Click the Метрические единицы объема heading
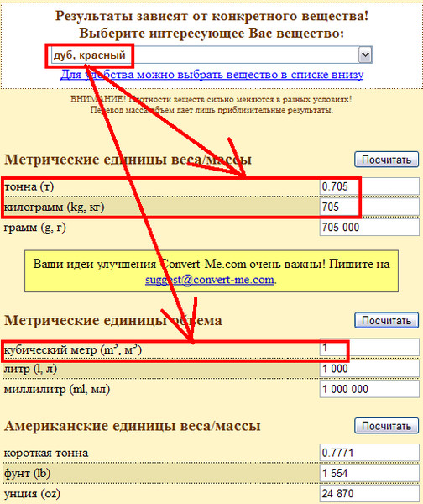The width and height of the screenshot is (423, 504). tap(113, 320)
